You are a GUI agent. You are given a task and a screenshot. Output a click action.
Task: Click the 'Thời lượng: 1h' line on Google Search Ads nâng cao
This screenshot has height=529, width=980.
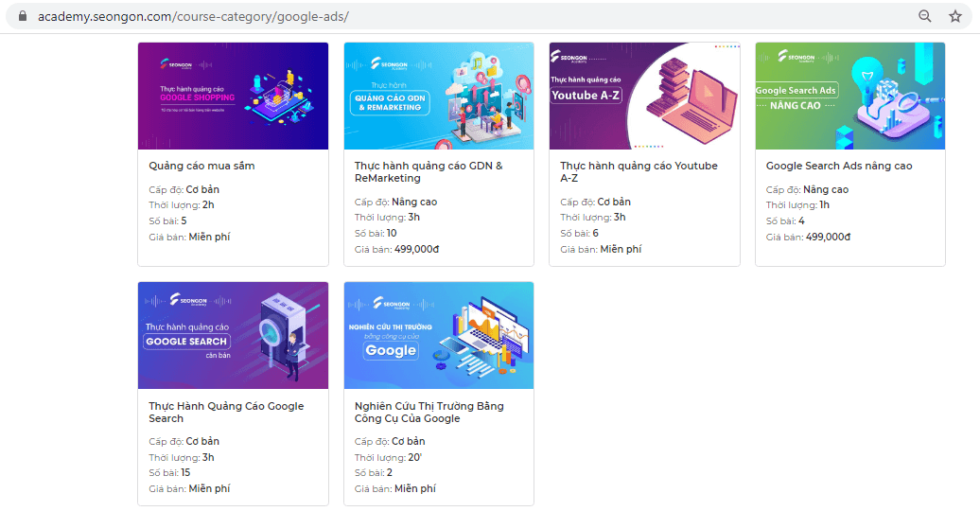(798, 205)
